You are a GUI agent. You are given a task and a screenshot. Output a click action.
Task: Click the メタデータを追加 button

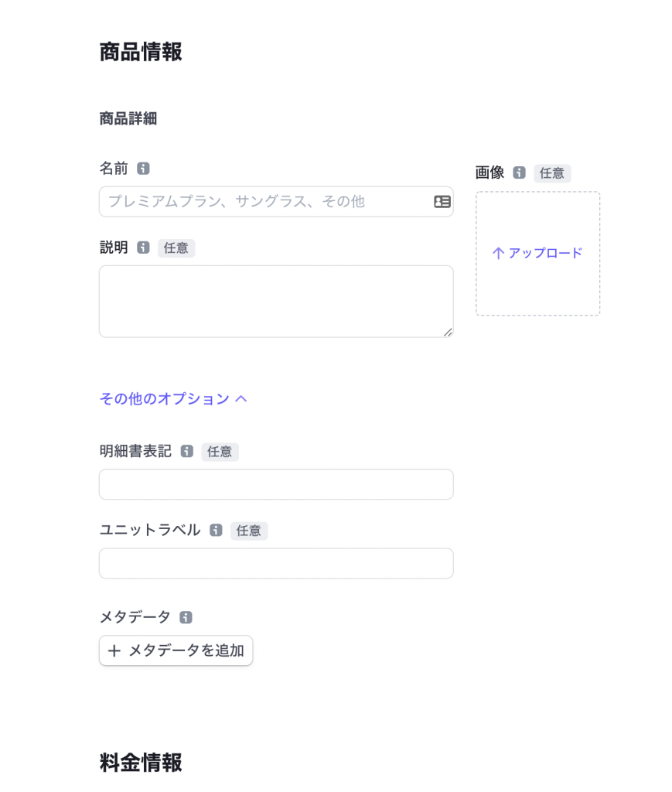176,651
